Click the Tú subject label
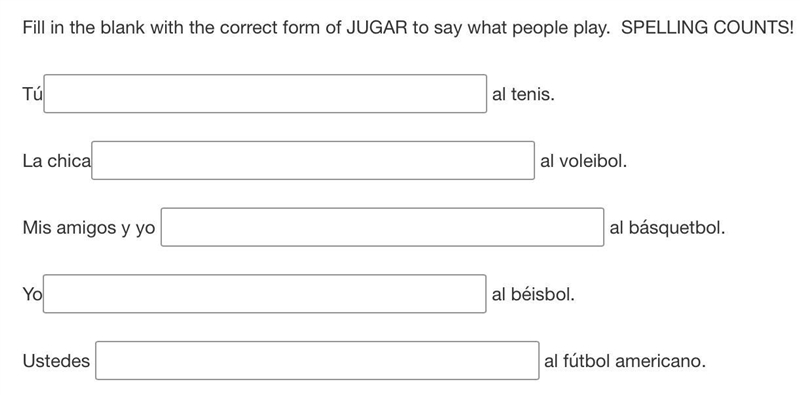 pos(32,94)
